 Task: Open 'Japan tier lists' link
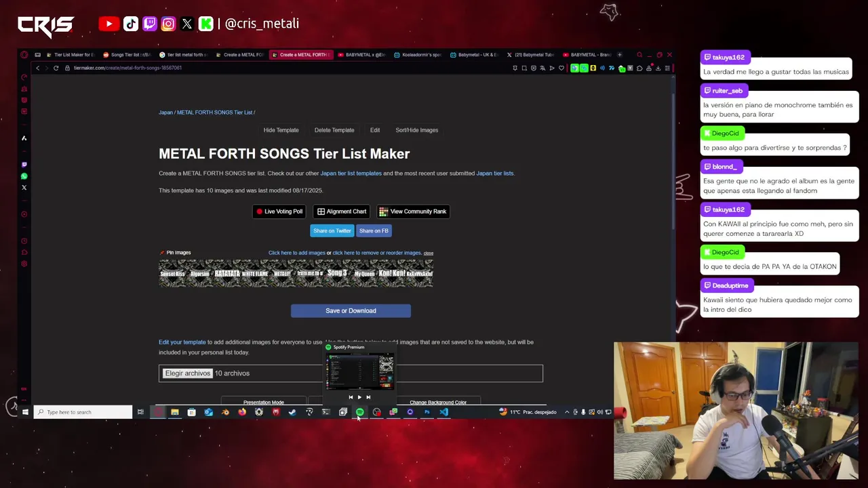[495, 174]
